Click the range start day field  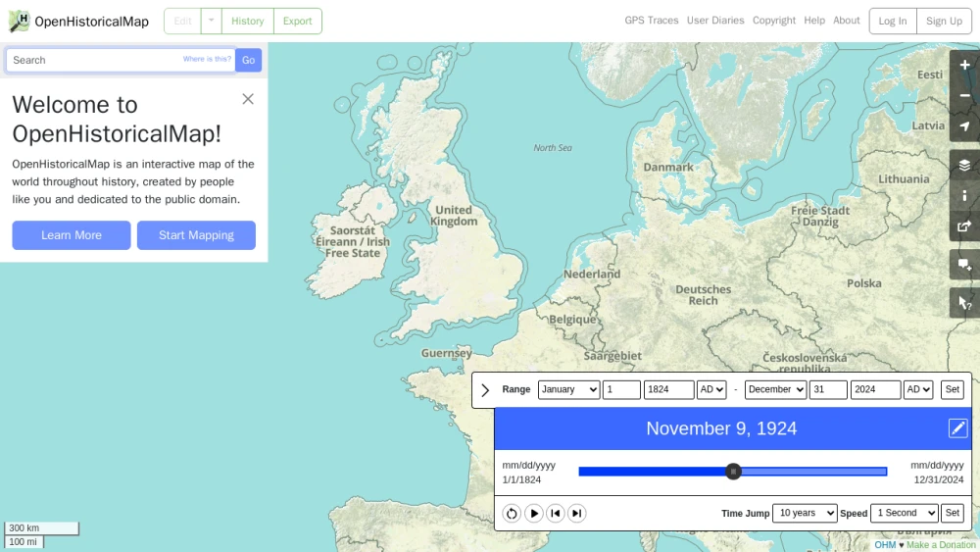(621, 389)
